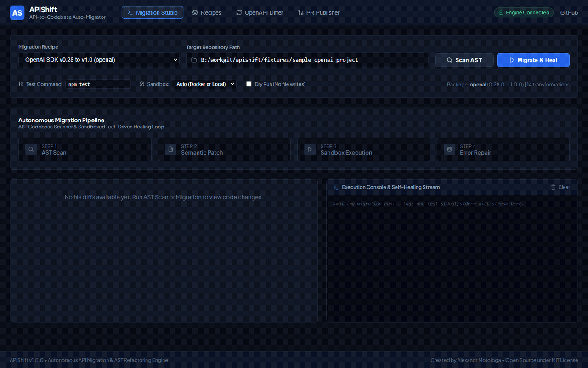
Task: Open the GitHub link
Action: click(569, 13)
